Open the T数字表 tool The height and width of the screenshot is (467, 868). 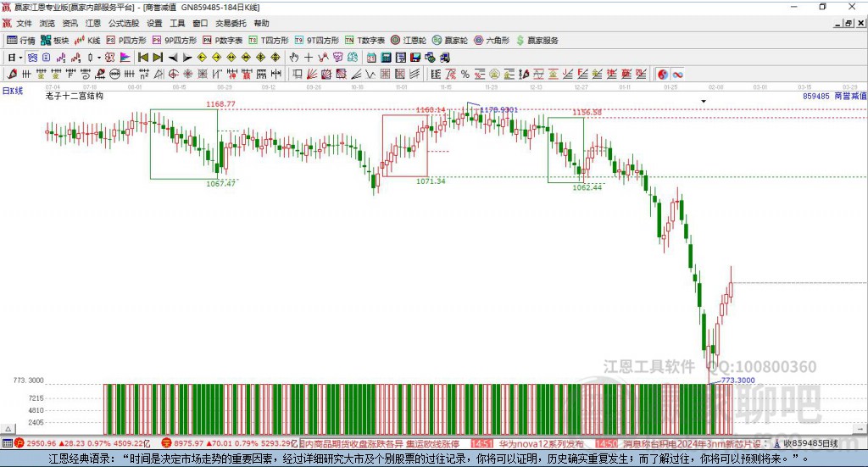pyautogui.click(x=364, y=41)
